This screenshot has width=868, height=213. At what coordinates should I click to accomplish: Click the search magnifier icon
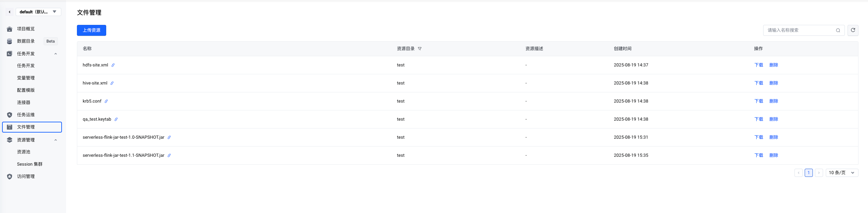point(838,30)
